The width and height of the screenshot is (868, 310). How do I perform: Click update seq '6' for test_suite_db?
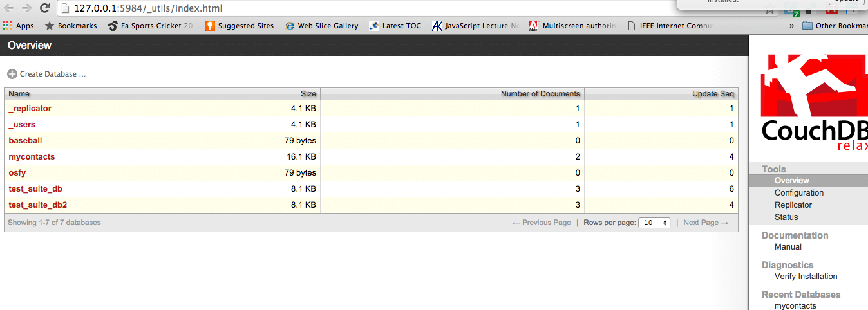pos(731,189)
